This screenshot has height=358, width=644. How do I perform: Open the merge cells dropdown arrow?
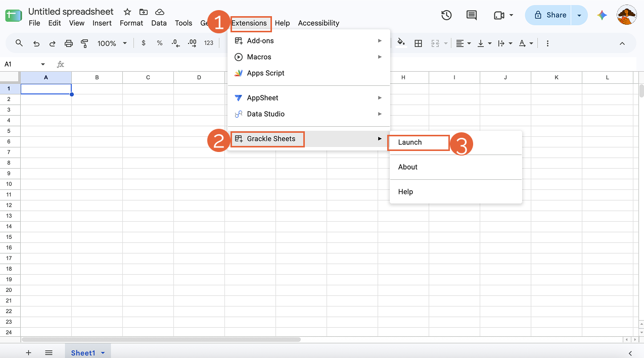click(446, 43)
